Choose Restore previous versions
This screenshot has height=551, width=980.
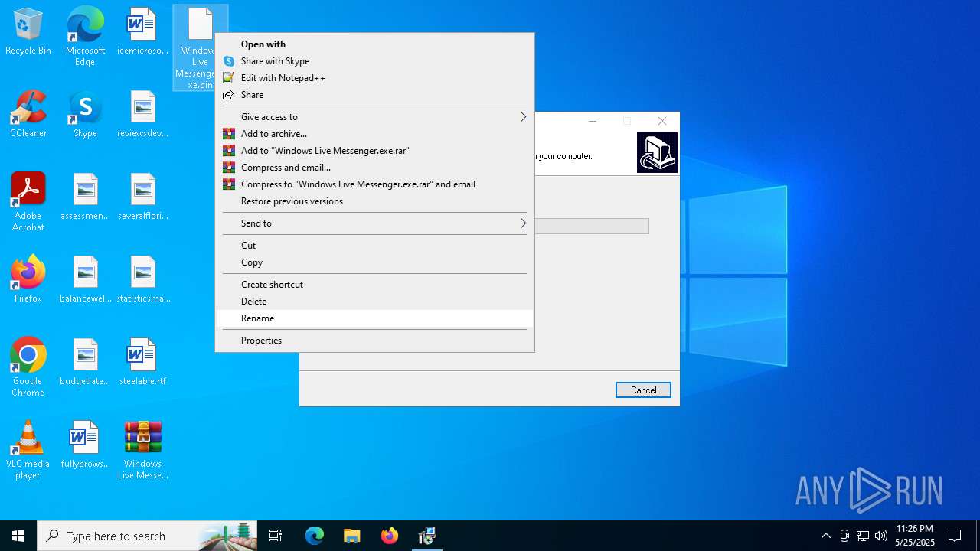(x=374, y=201)
